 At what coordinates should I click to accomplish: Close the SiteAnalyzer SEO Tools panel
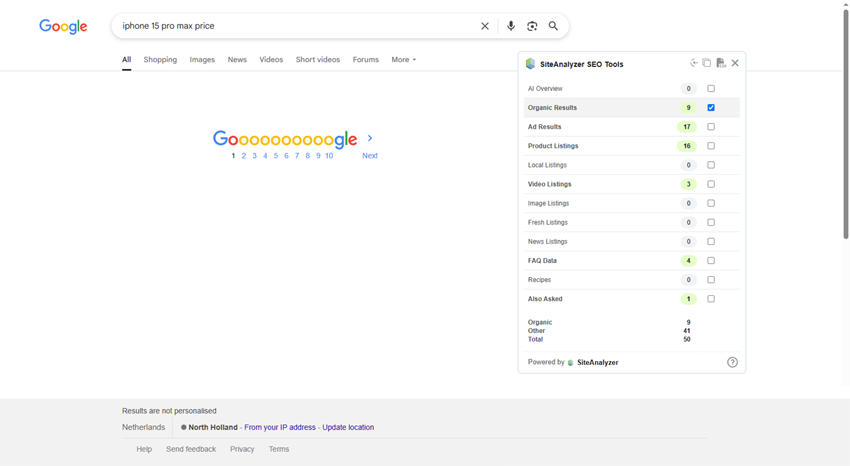(x=735, y=63)
